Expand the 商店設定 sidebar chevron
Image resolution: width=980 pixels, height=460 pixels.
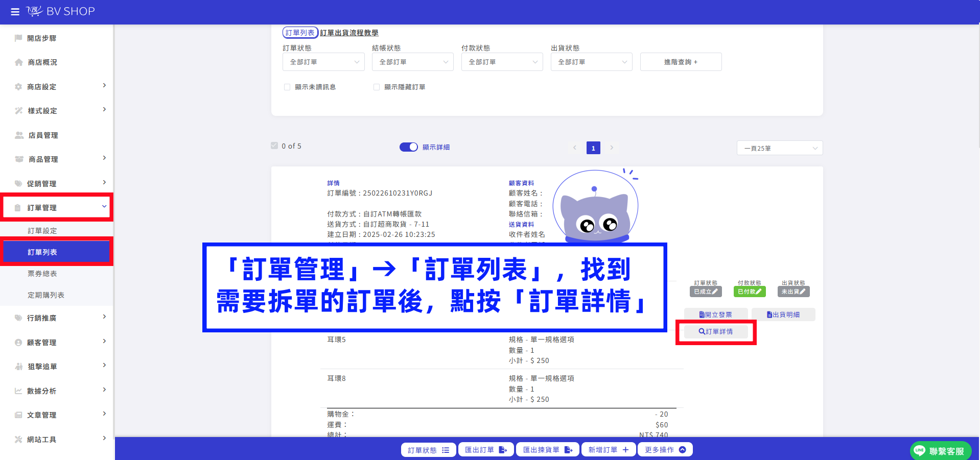tap(104, 86)
